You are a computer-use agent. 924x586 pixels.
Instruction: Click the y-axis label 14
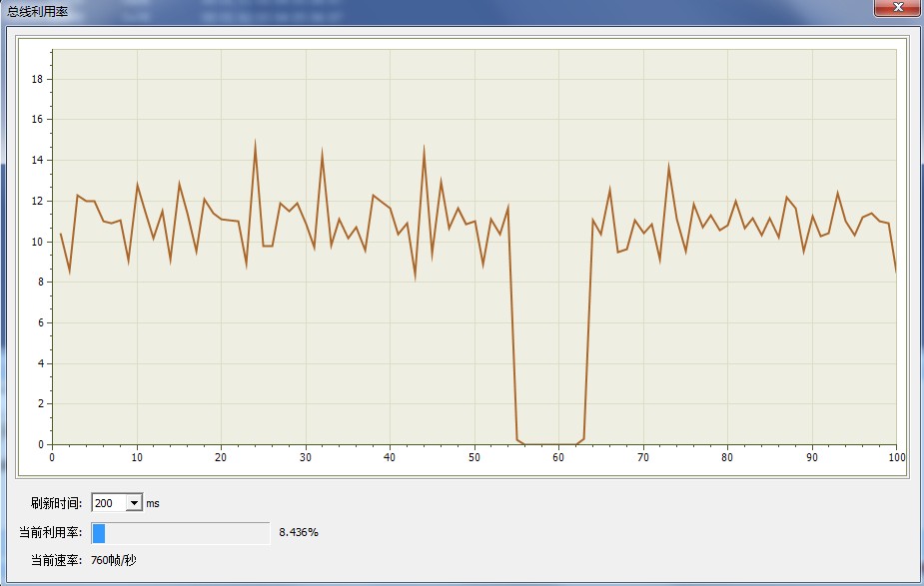point(37,160)
